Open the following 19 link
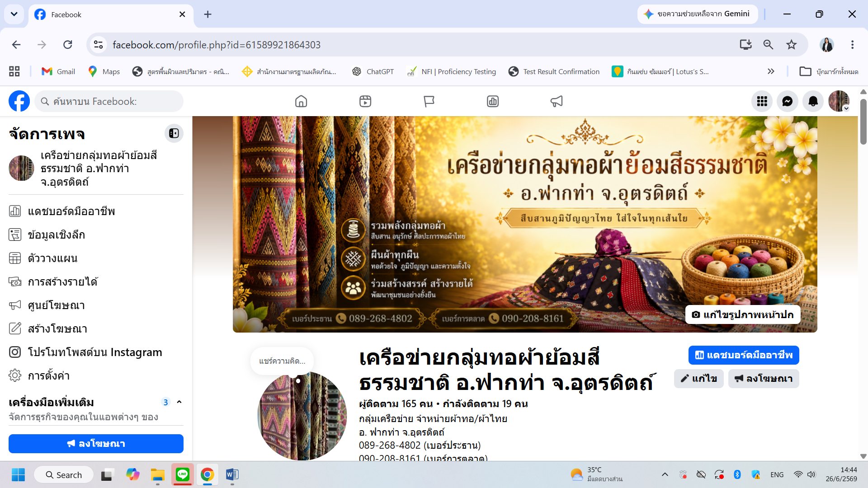This screenshot has width=868, height=488. pos(486,404)
